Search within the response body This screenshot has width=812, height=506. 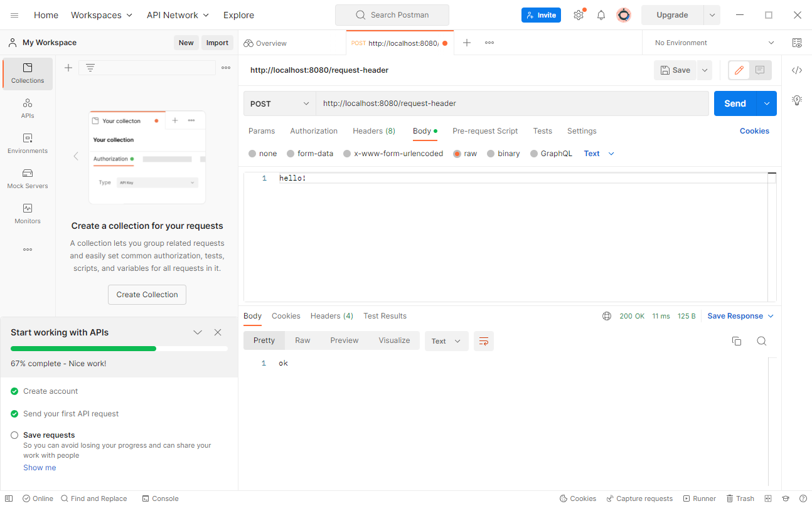(x=761, y=341)
